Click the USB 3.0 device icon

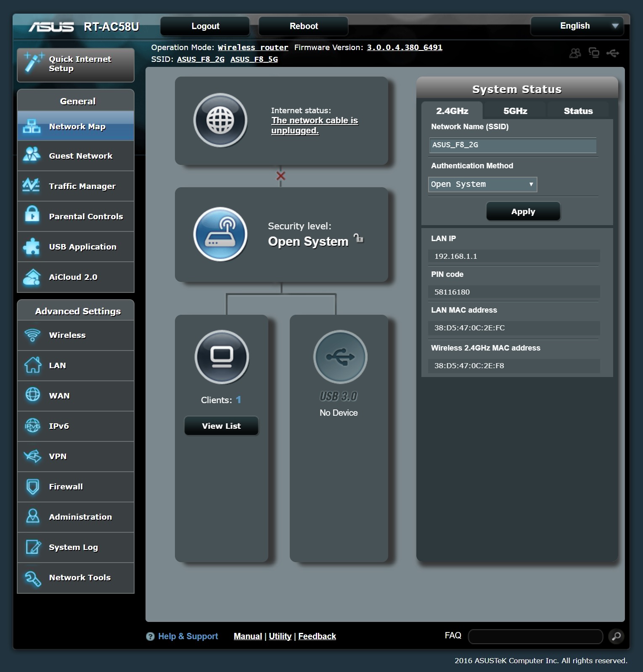340,357
